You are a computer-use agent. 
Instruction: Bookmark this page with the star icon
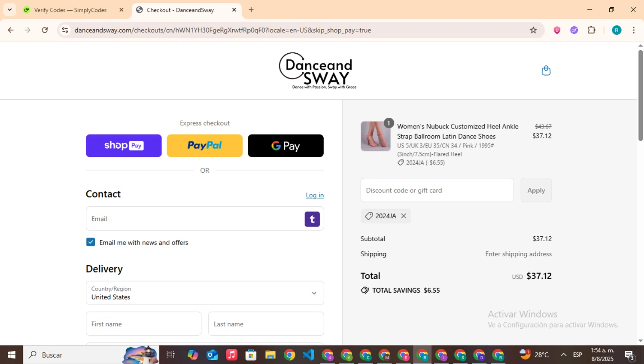click(533, 30)
